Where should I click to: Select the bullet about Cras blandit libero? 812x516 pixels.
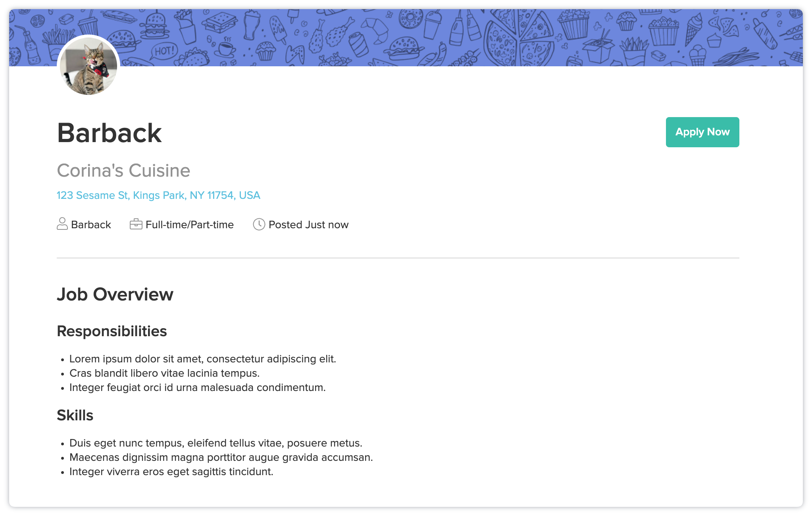164,373
